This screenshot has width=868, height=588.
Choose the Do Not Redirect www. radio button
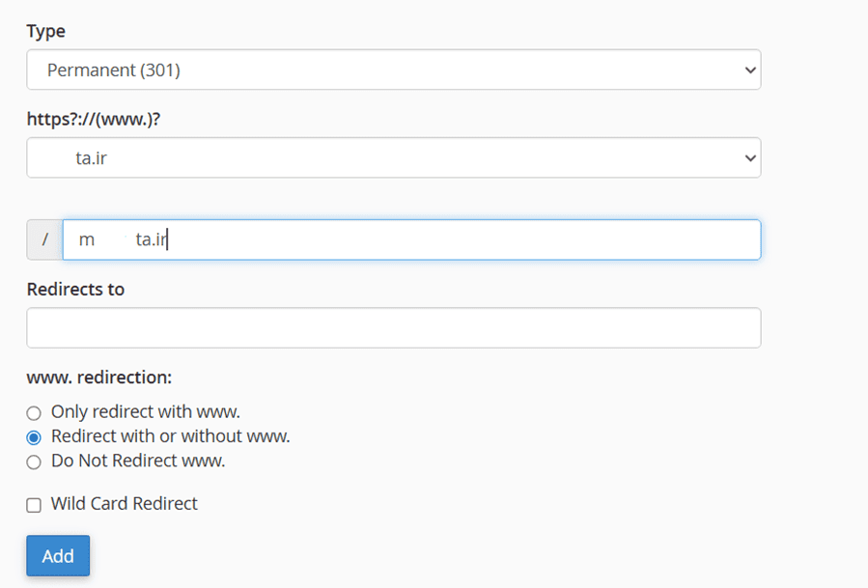(x=34, y=462)
